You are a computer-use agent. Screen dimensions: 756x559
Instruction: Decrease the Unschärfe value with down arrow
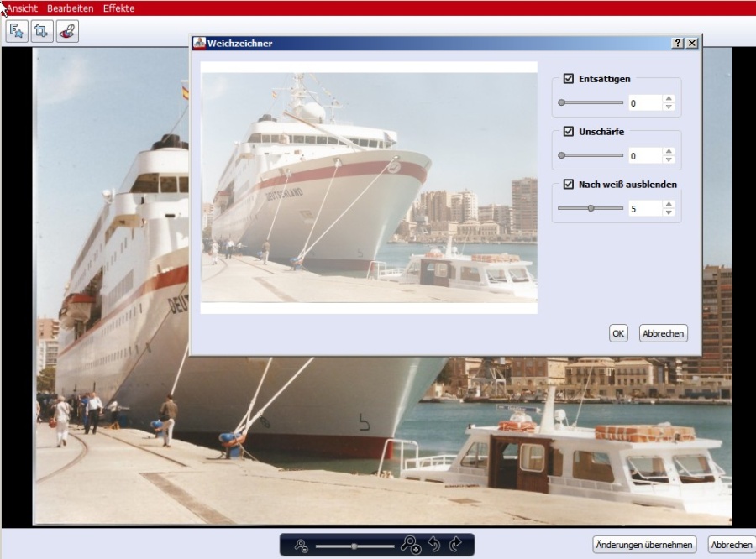[669, 159]
